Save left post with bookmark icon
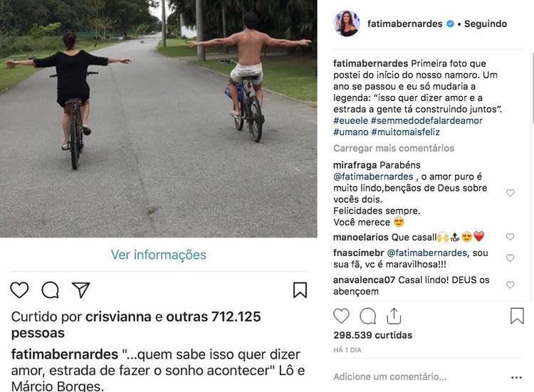The width and height of the screenshot is (534, 392). tap(300, 290)
